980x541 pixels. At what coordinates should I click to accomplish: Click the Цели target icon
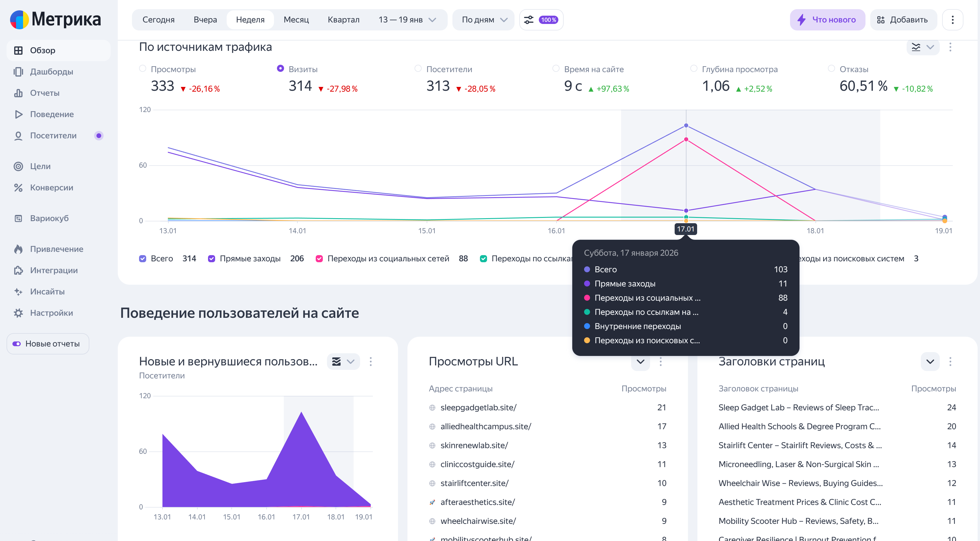[18, 166]
